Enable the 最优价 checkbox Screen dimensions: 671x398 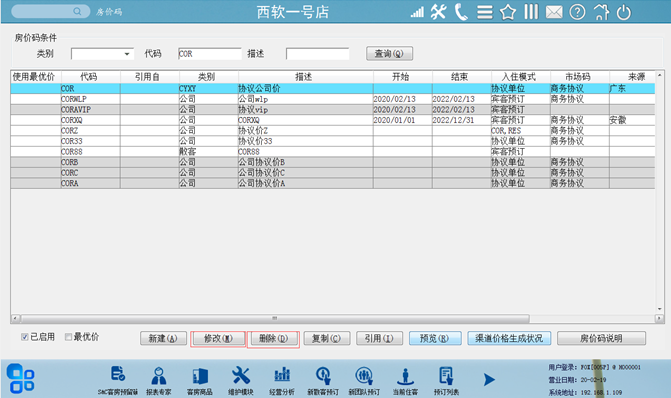[x=68, y=337]
